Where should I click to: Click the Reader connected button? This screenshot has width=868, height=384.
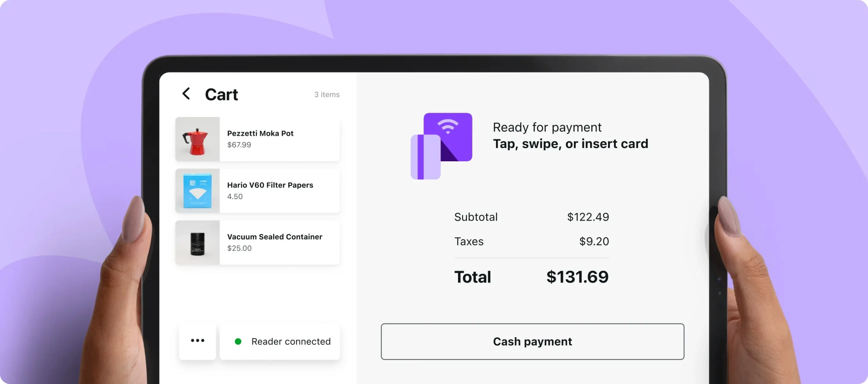pyautogui.click(x=290, y=342)
